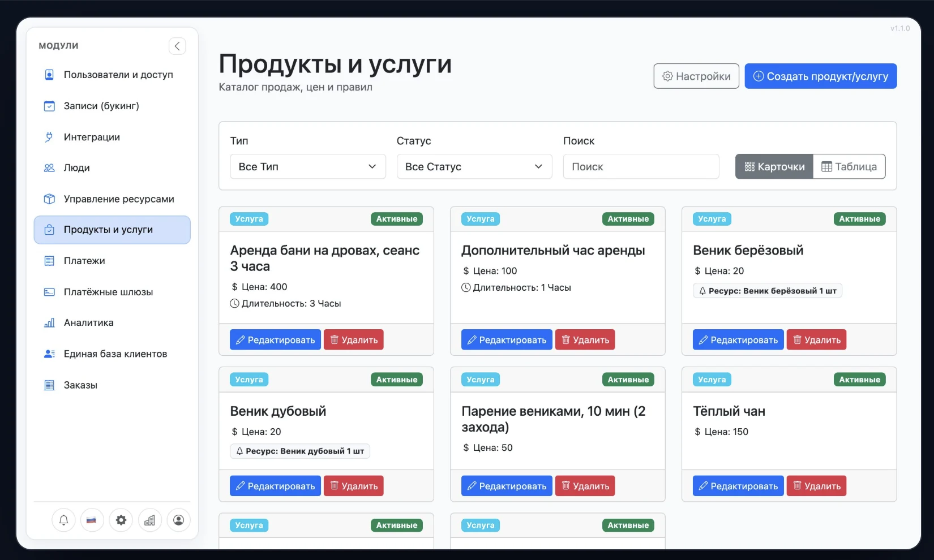Click the Платежи list icon
This screenshot has height=560, width=934.
pyautogui.click(x=49, y=261)
